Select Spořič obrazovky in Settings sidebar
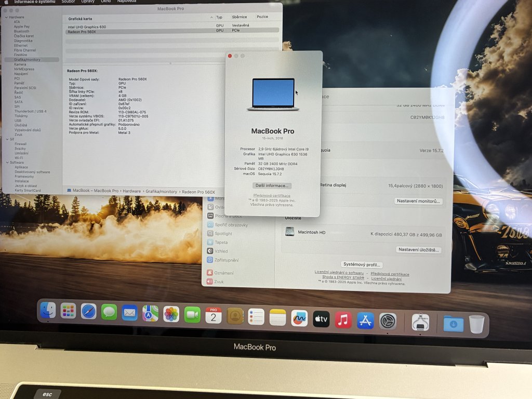532x399 pixels. pos(227,224)
